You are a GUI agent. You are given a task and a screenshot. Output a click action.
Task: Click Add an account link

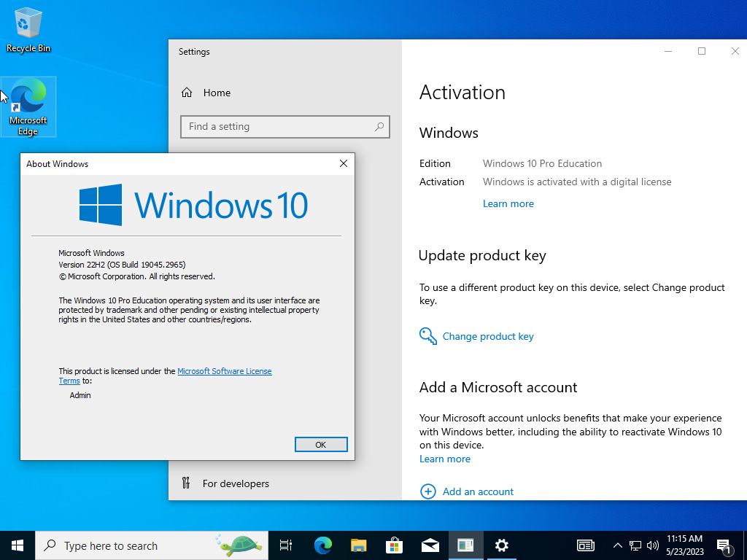tap(478, 492)
